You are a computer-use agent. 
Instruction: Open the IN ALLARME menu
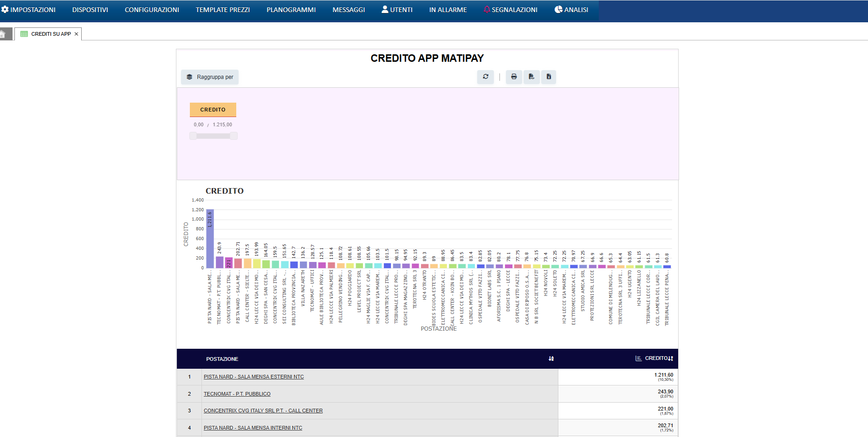point(448,10)
